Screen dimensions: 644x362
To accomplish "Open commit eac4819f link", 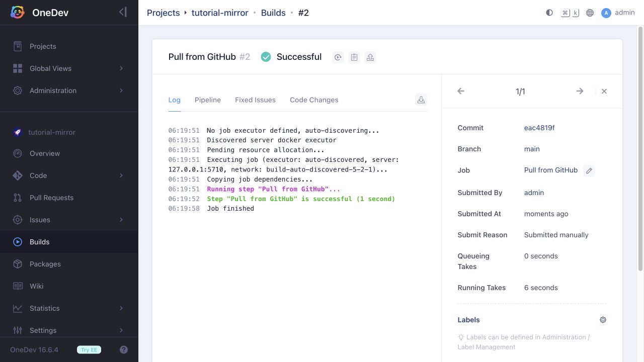I will click(x=539, y=128).
